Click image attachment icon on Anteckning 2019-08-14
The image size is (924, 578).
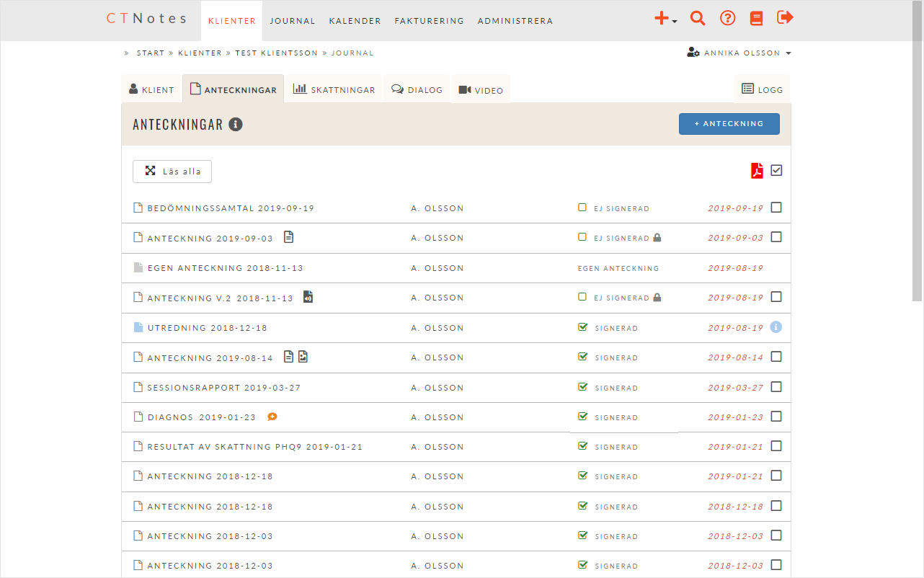[x=303, y=356]
